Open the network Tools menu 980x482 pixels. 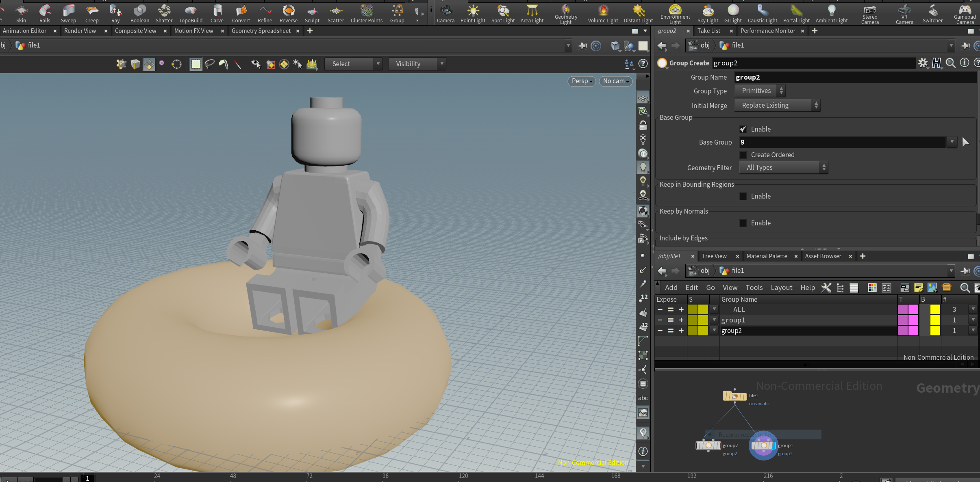[x=754, y=287]
